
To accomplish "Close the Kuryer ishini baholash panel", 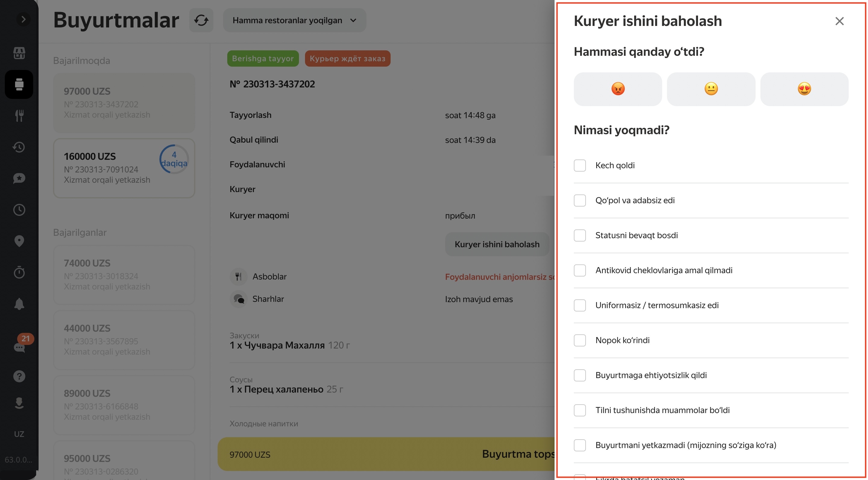I will pyautogui.click(x=839, y=21).
